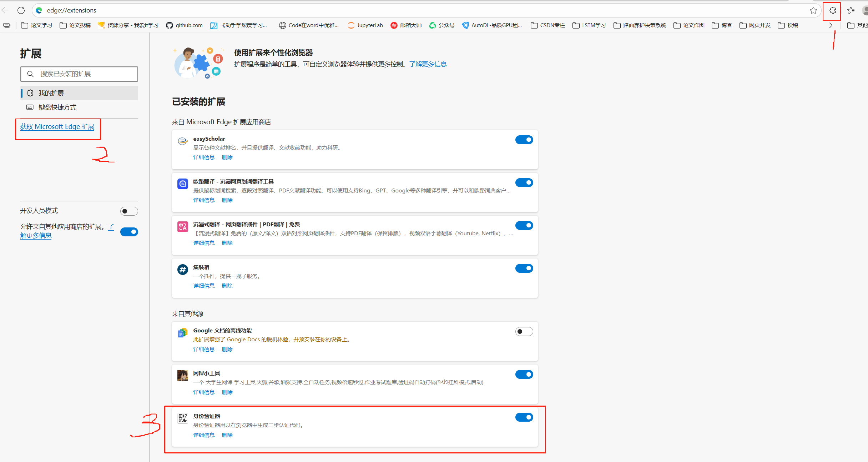Open the 博客 bookmark folder
Image resolution: width=868 pixels, height=462 pixels.
coord(722,25)
